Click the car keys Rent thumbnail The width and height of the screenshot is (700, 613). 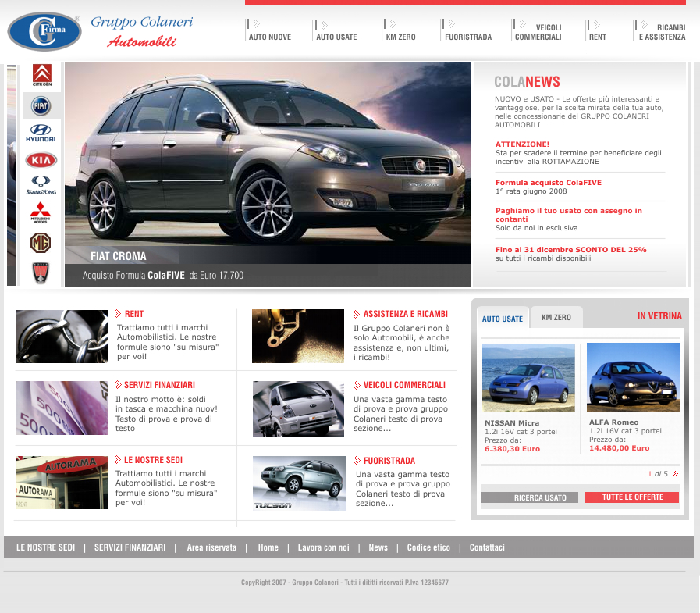(62, 337)
